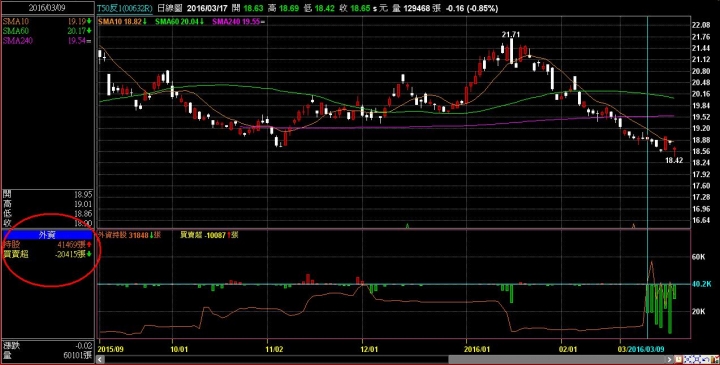Click the SMA60 20.04 indicator label on chart

[x=180, y=22]
